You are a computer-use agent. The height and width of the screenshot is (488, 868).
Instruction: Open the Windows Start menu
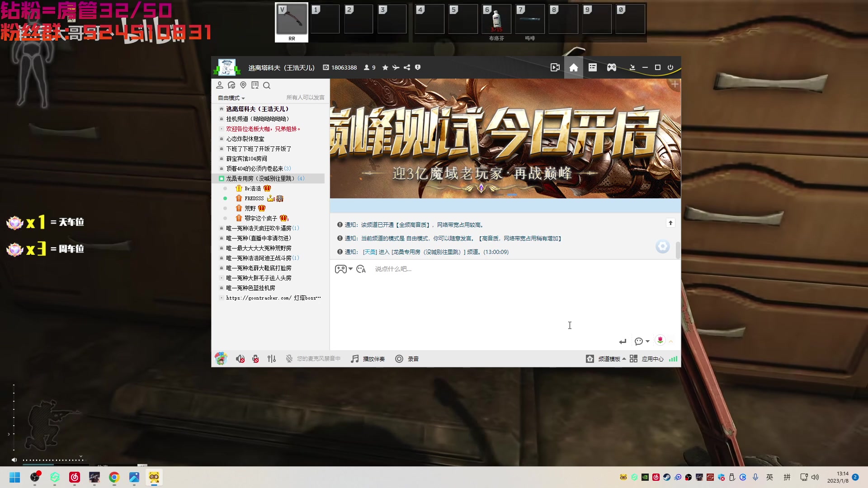pyautogui.click(x=15, y=477)
